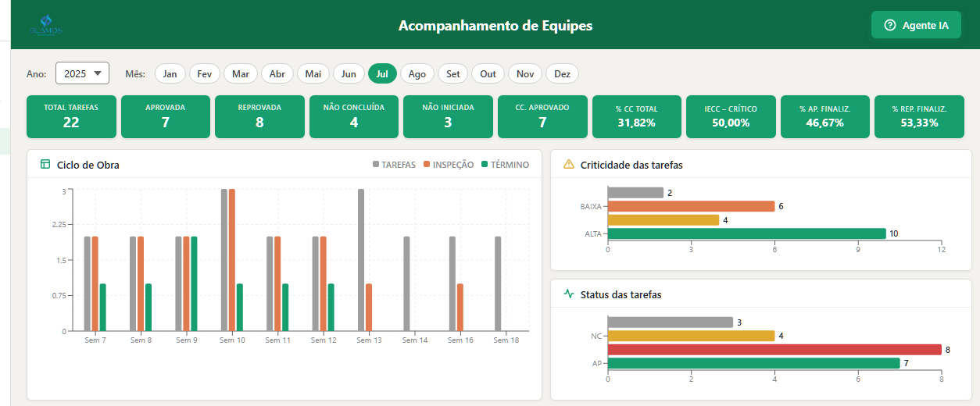Click the red status bar with value 8
The image size is (980, 406).
(774, 350)
